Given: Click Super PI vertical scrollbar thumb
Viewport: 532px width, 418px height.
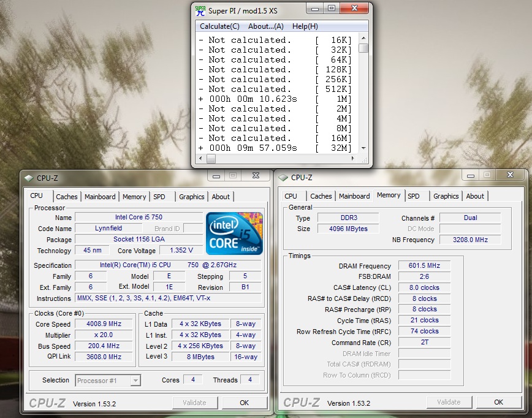Looking at the screenshot, I should [363, 48].
